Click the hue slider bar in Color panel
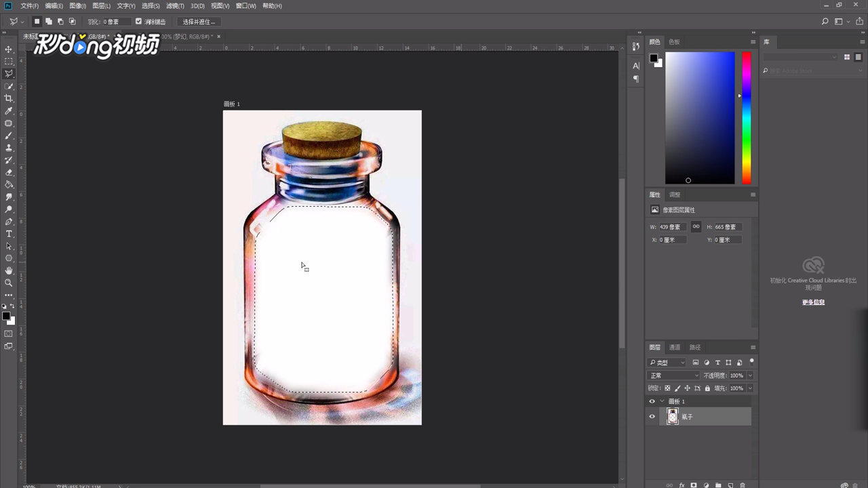The height and width of the screenshot is (488, 868). tap(746, 118)
